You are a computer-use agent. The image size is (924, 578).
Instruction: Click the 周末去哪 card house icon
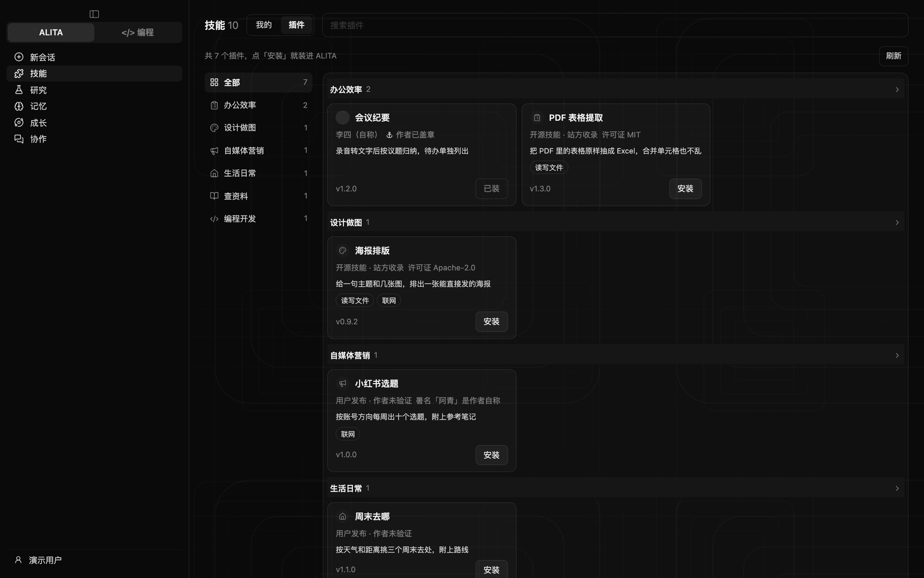click(x=343, y=516)
